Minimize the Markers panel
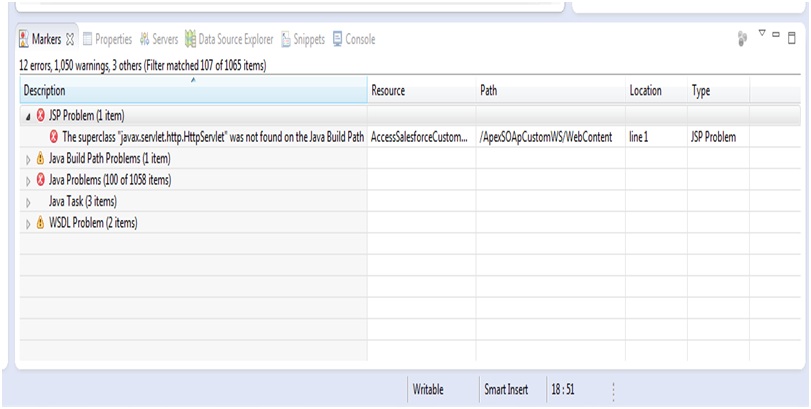811x409 pixels. click(776, 34)
